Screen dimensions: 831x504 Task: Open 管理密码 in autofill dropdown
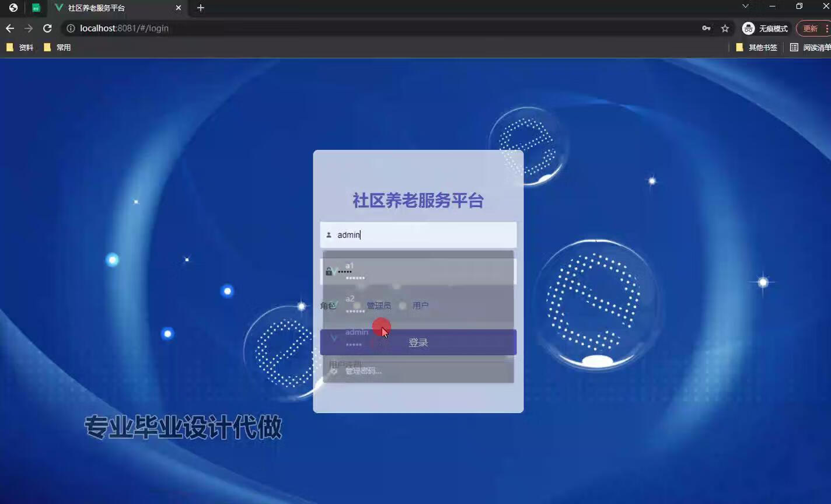[x=418, y=370]
